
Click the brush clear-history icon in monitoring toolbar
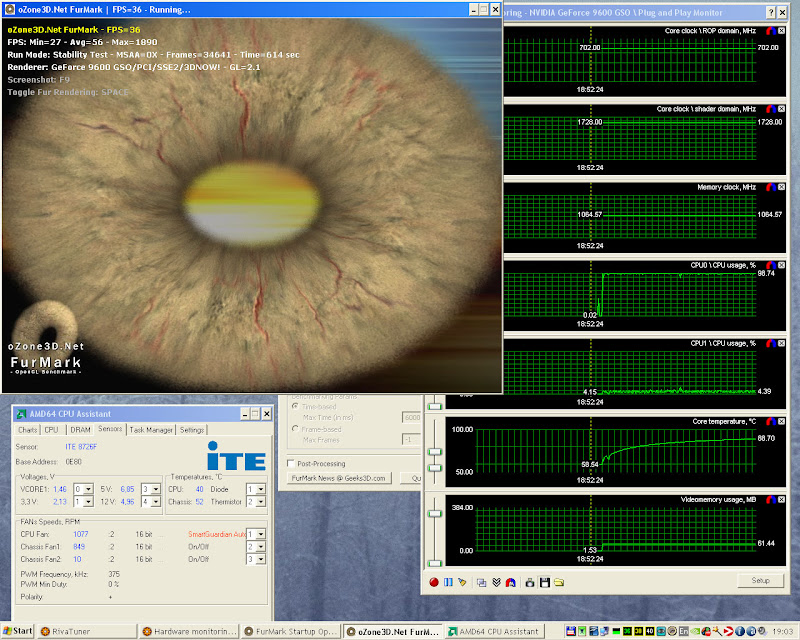[x=462, y=582]
